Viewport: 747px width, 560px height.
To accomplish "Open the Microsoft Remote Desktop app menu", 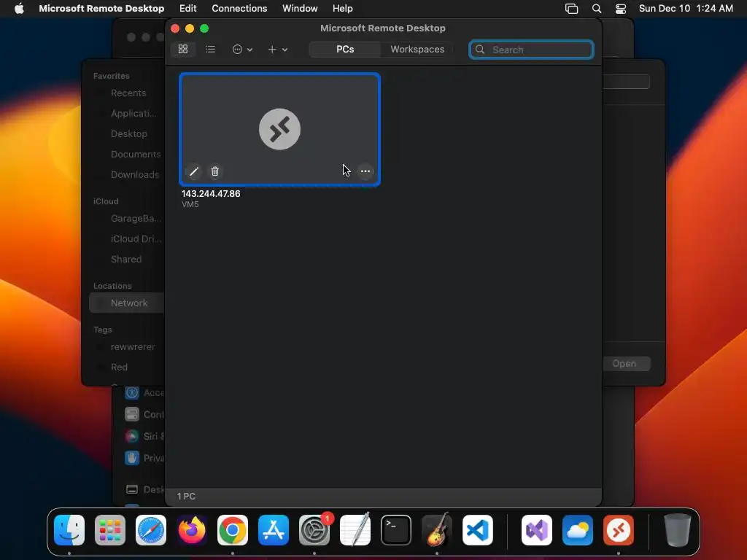I will [101, 9].
